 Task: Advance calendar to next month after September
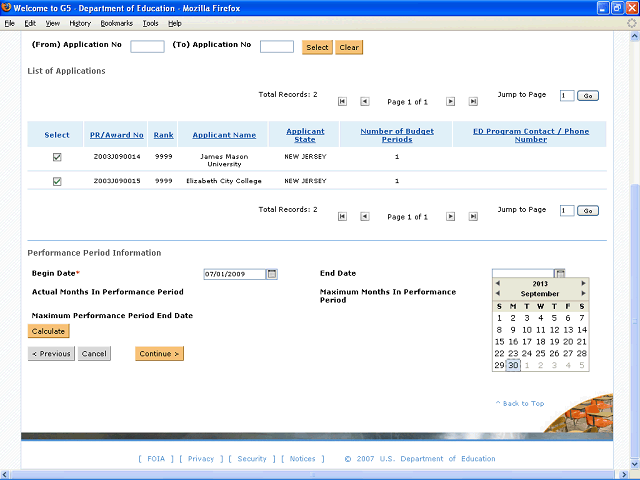[x=583, y=294]
